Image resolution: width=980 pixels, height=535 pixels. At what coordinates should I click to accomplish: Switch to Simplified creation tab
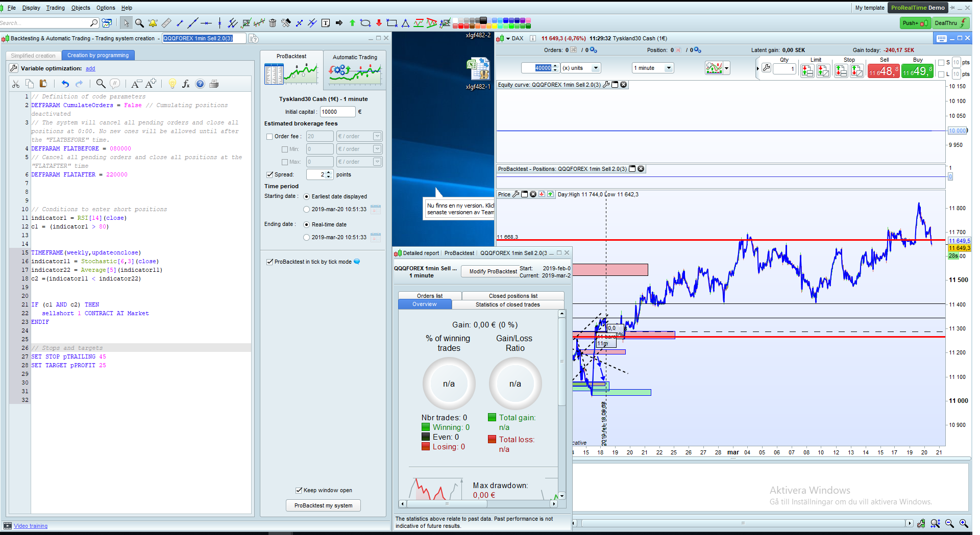(33, 56)
